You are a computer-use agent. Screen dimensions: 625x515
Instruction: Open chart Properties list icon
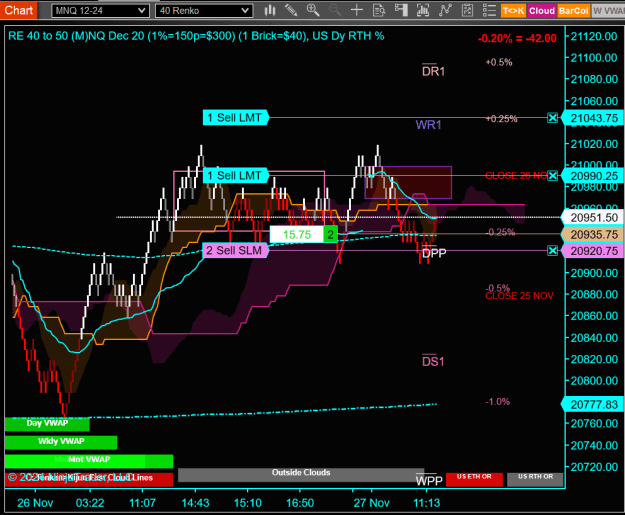(489, 10)
